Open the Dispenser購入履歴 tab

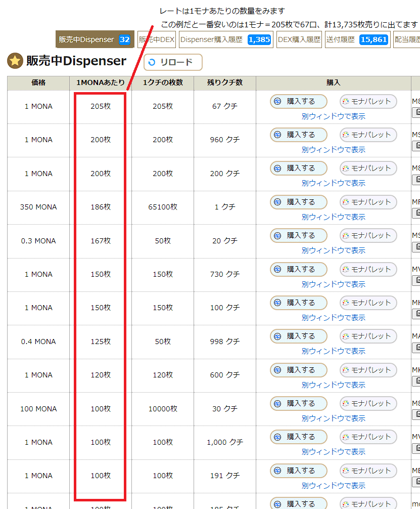tap(224, 39)
